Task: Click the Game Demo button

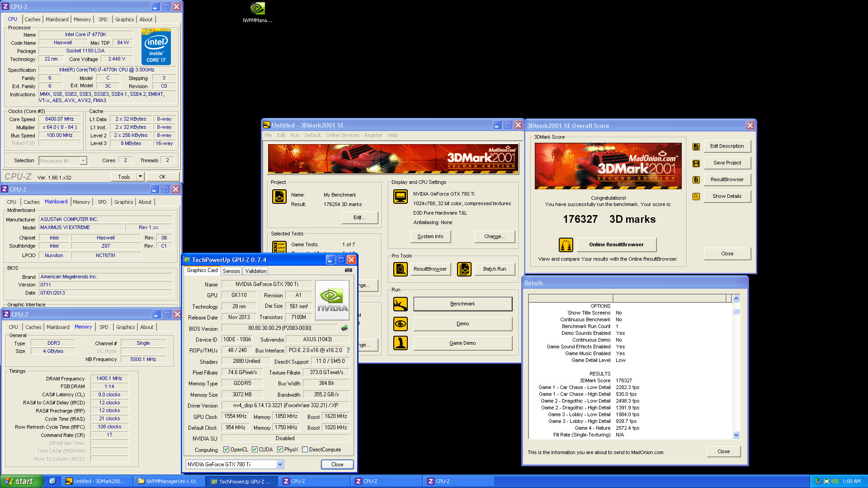Action: click(x=462, y=343)
